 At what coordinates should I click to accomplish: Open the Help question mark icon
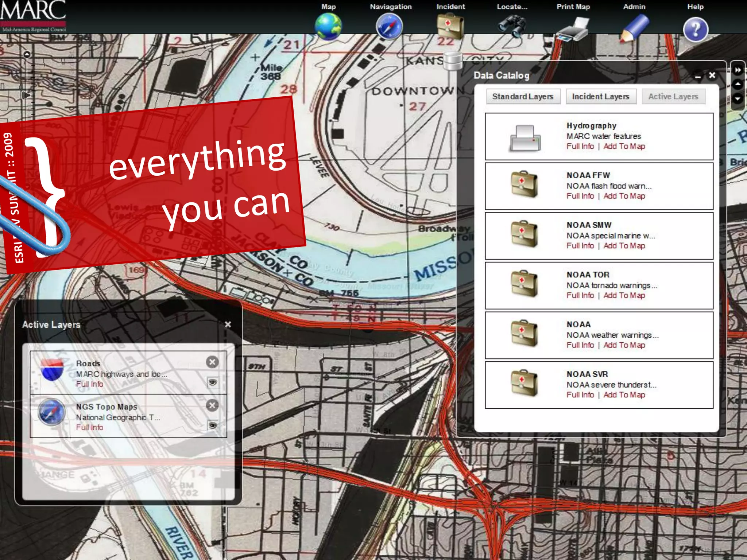[696, 29]
